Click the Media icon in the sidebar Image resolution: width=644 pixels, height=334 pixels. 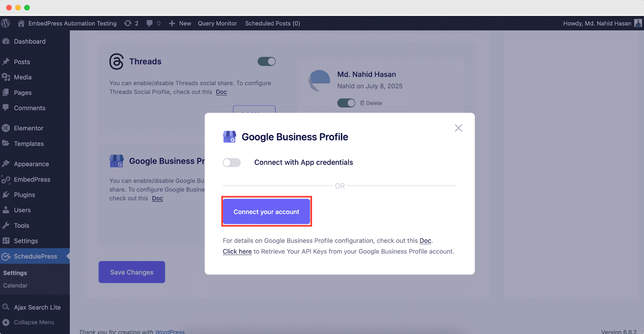(6, 77)
